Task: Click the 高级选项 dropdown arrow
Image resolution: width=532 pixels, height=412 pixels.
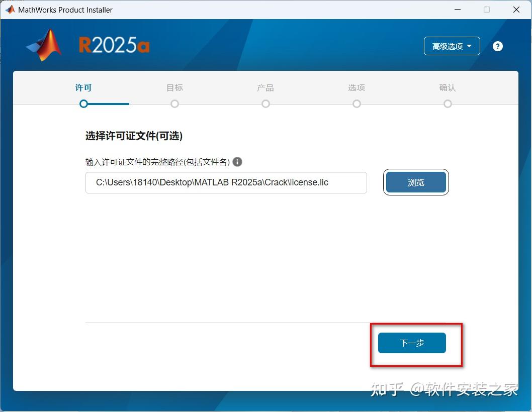Action: [x=470, y=46]
